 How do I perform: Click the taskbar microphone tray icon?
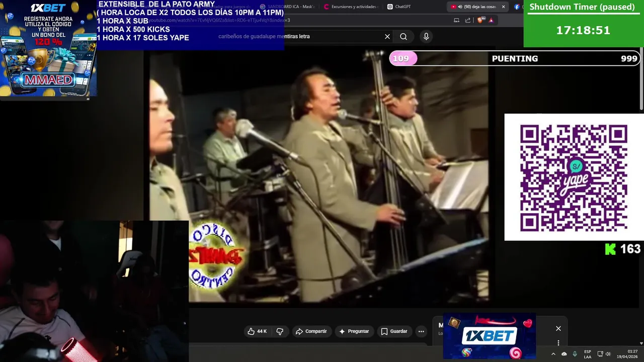pyautogui.click(x=575, y=354)
